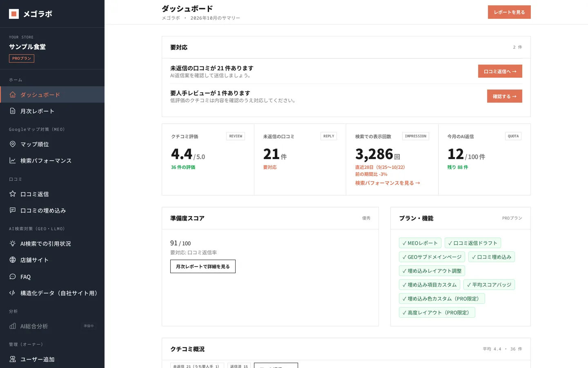This screenshot has width=588, height=368.
Task: Open ダッシュボード in the sidebar
Action: click(x=52, y=94)
